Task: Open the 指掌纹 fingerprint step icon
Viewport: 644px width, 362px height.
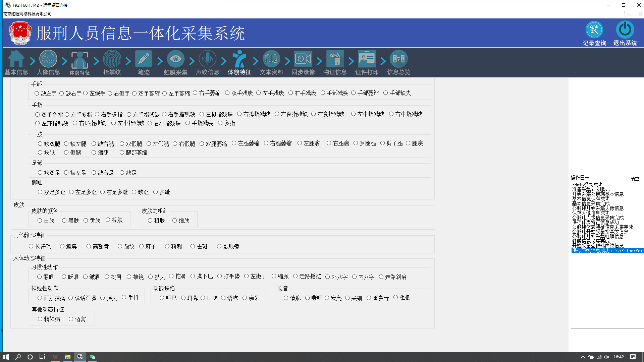Action: pos(112,59)
